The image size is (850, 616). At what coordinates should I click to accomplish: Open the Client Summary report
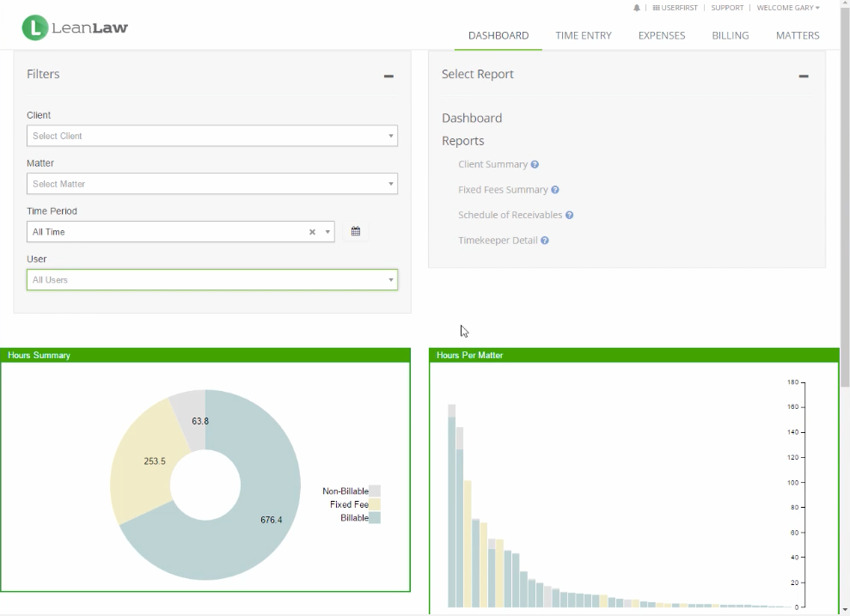tap(492, 165)
